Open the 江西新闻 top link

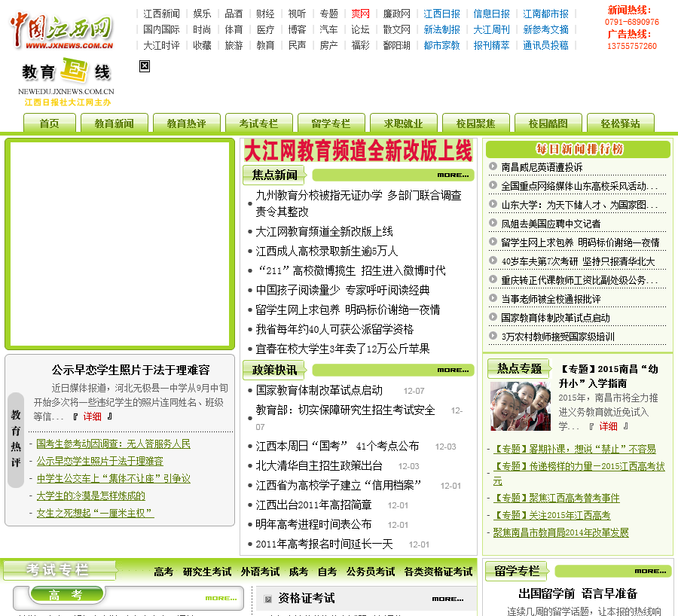pos(161,14)
